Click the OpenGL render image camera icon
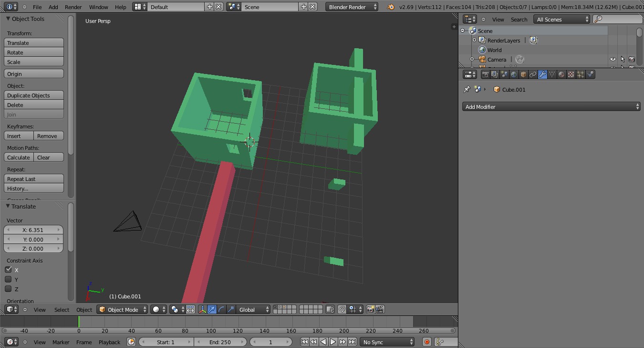Image resolution: width=644 pixels, height=348 pixels. (x=370, y=309)
